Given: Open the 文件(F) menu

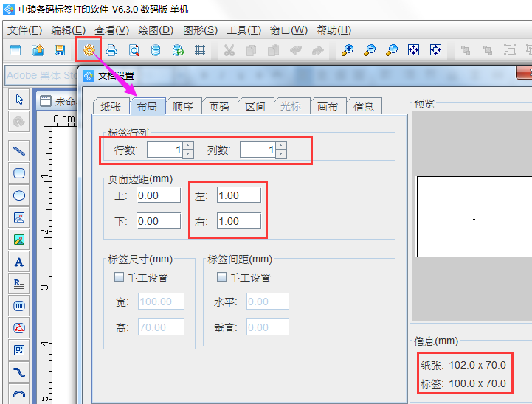Looking at the screenshot, I should (26, 30).
